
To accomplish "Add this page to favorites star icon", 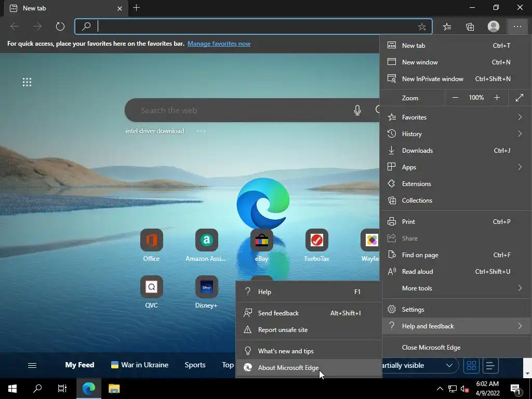I will click(x=422, y=27).
